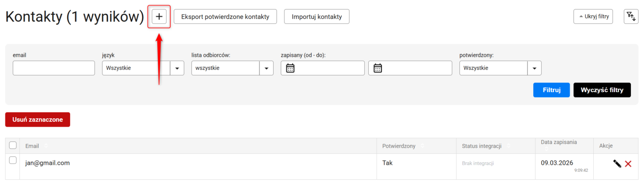Collapse filters with Ukryj filtry
The height and width of the screenshot is (185, 644).
[x=593, y=16]
